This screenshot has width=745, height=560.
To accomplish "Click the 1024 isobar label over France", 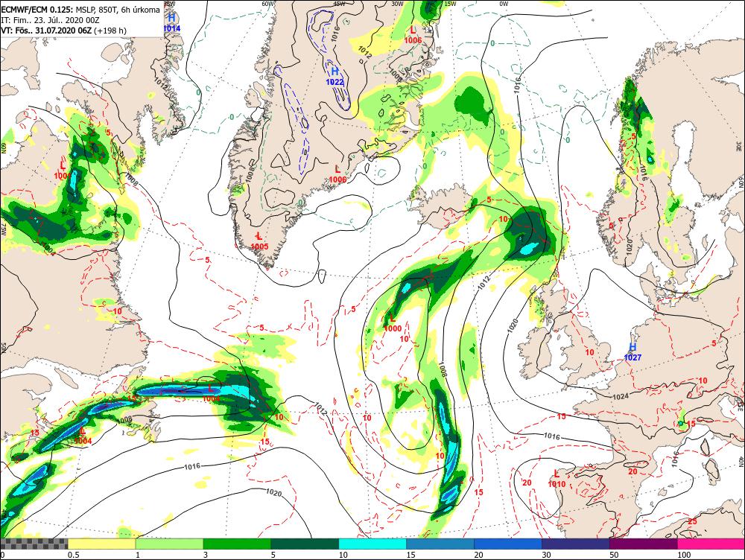I will pyautogui.click(x=621, y=396).
